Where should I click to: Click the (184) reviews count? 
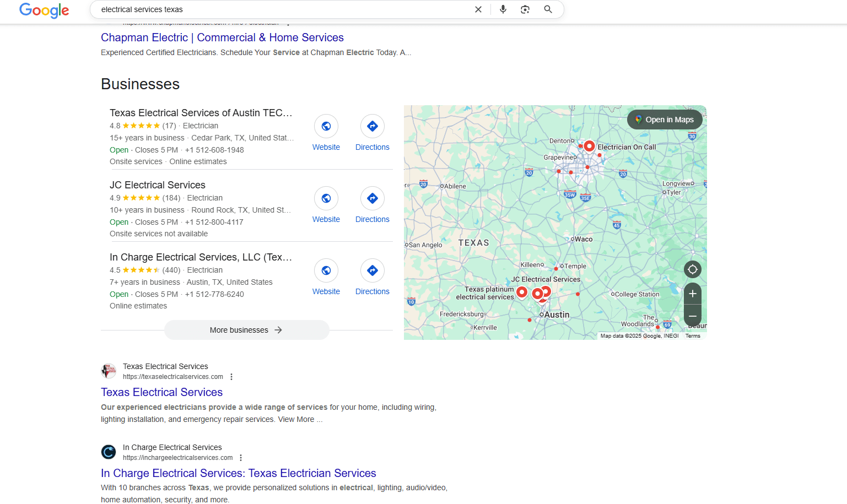coord(171,198)
